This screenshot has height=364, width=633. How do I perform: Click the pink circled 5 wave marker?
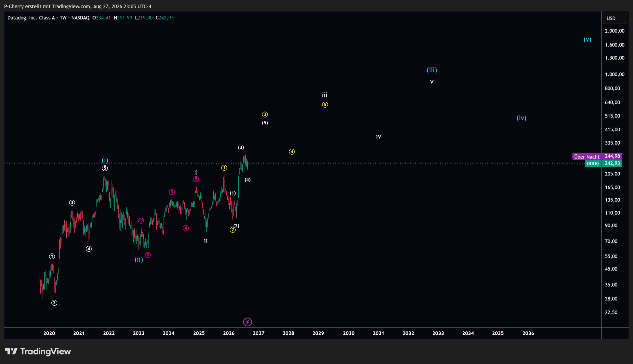(196, 179)
